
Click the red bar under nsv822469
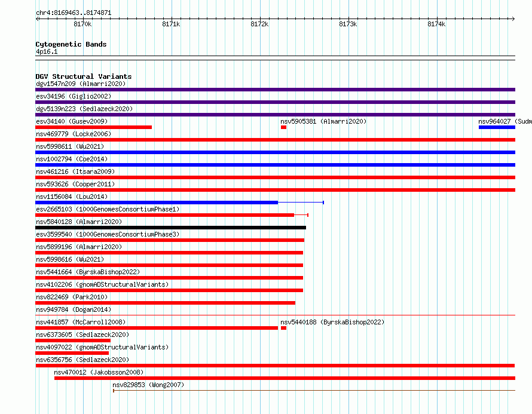165,303
